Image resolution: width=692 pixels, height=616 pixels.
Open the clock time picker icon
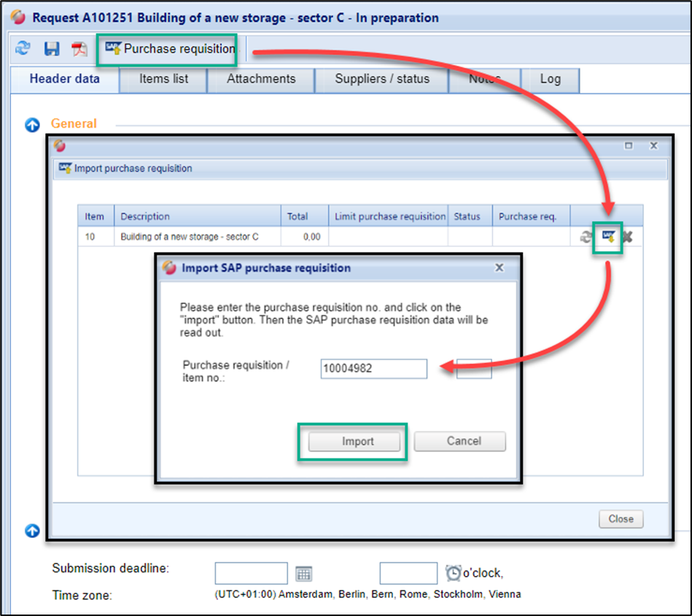453,574
